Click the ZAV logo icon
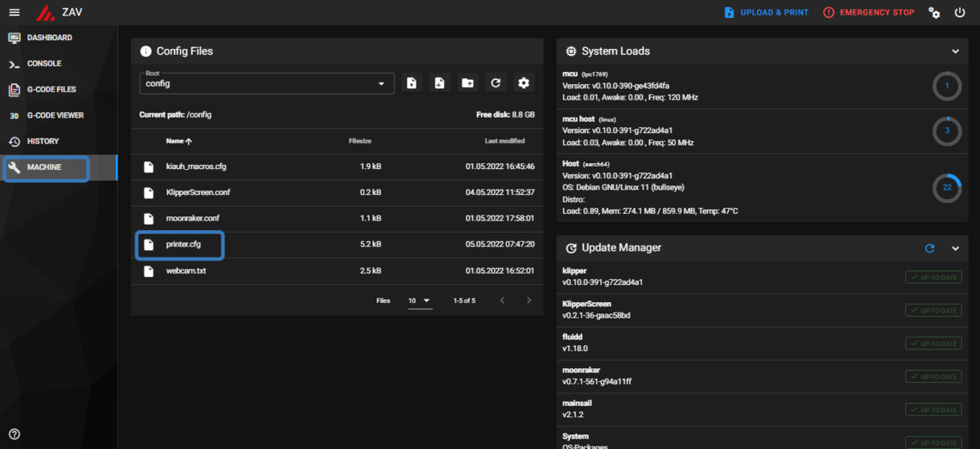This screenshot has width=980, height=449. point(46,12)
